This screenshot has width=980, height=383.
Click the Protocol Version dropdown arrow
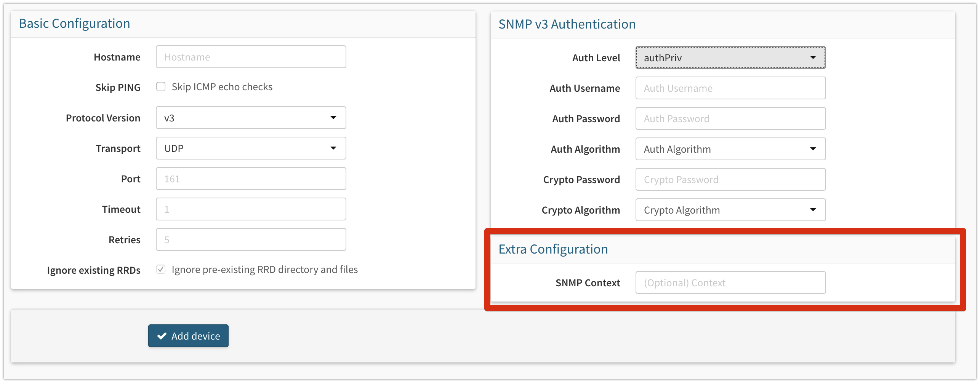pyautogui.click(x=333, y=118)
